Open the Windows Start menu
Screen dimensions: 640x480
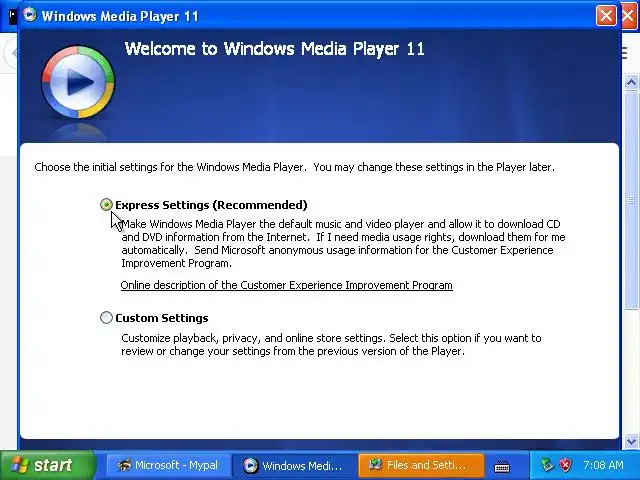tap(47, 465)
